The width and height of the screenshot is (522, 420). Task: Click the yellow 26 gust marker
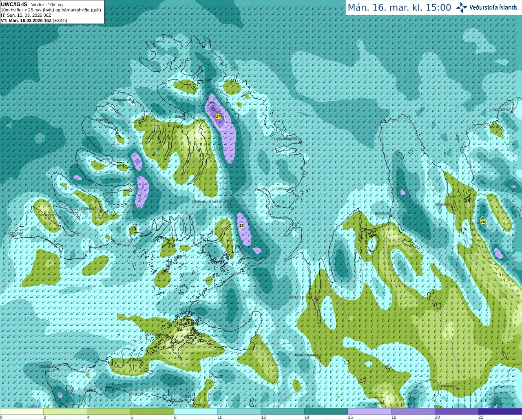(x=483, y=222)
